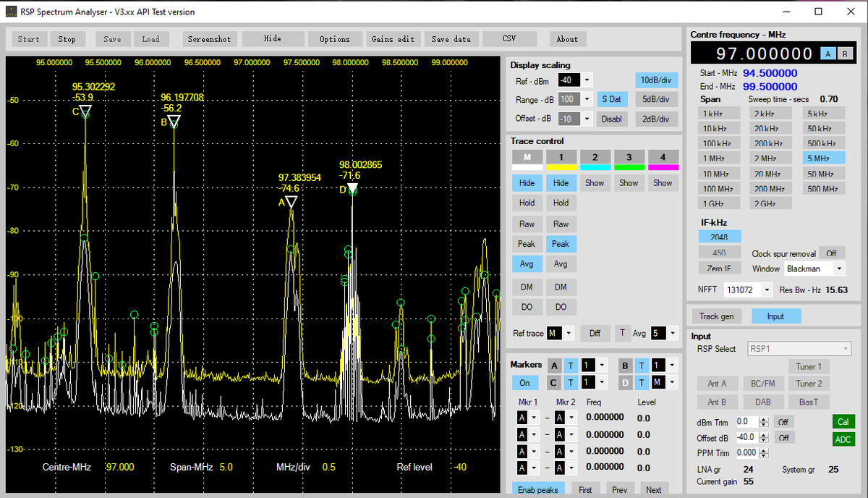
Task: Show trace 3
Action: pos(629,183)
